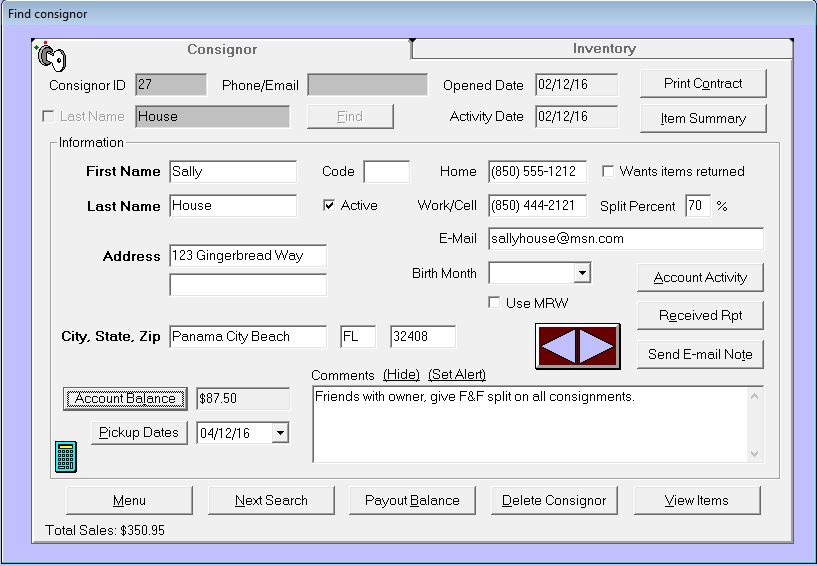Viewport: 817px width, 566px height.
Task: Click the empty Code field
Action: pos(386,171)
